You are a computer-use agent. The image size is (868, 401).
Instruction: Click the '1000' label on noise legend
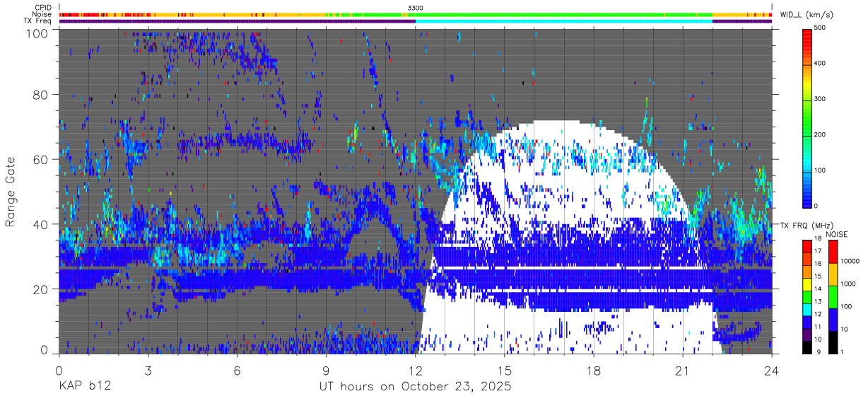click(850, 285)
